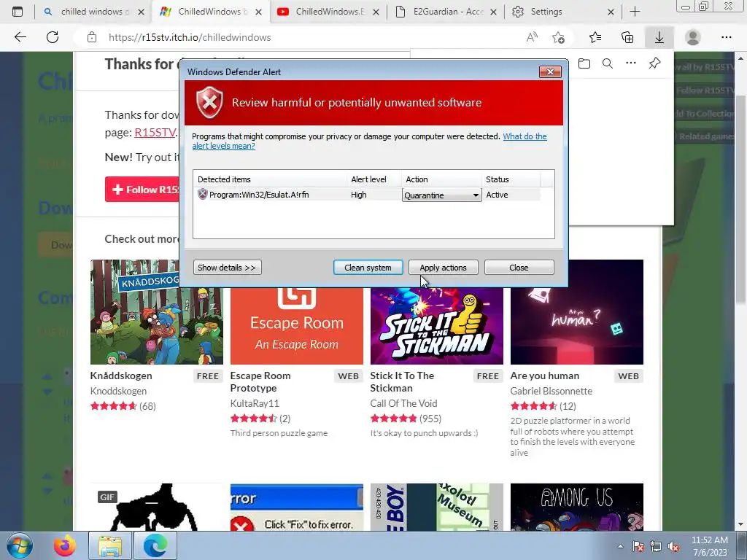The image size is (747, 560).
Task: Click the Action column header
Action: [x=441, y=179]
